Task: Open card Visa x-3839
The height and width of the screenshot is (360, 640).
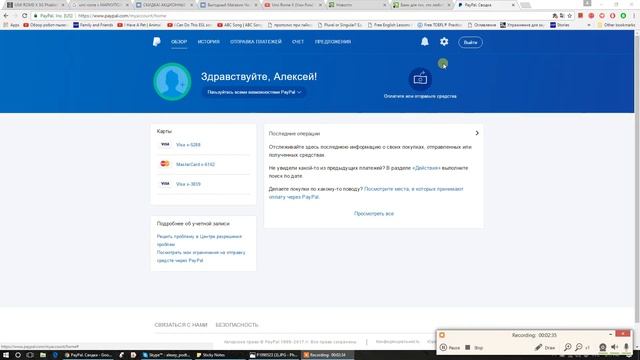Action: coord(188,184)
